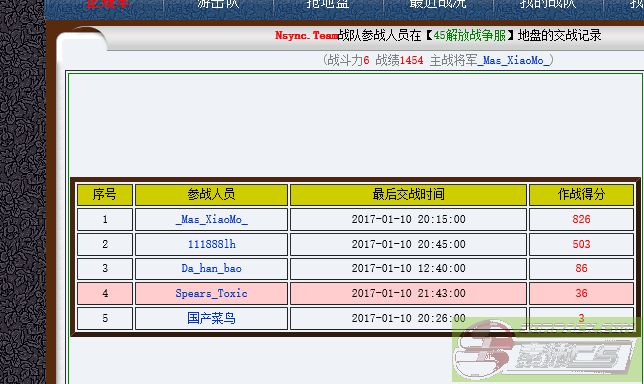Screen dimensions: 644x384
Task: Select the Da_han_bao player link
Action: click(x=212, y=269)
